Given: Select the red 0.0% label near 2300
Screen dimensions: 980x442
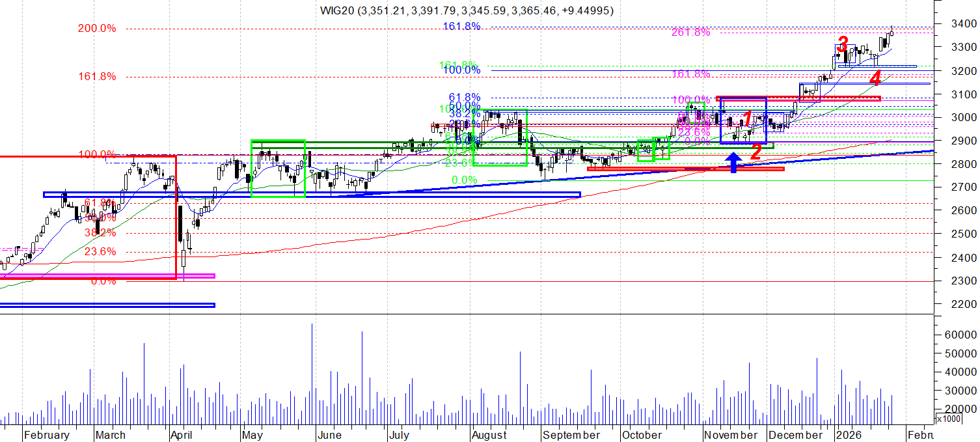Looking at the screenshot, I should pyautogui.click(x=103, y=281).
